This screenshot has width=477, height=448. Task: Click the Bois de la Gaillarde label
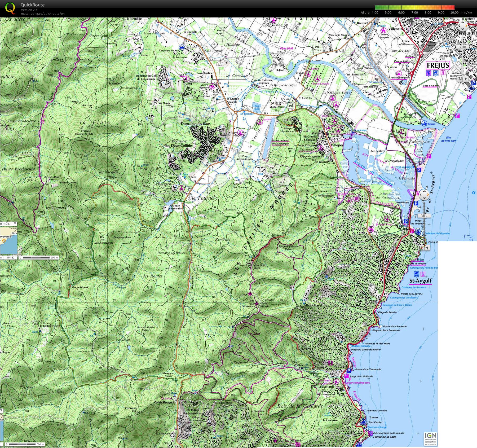300,406
